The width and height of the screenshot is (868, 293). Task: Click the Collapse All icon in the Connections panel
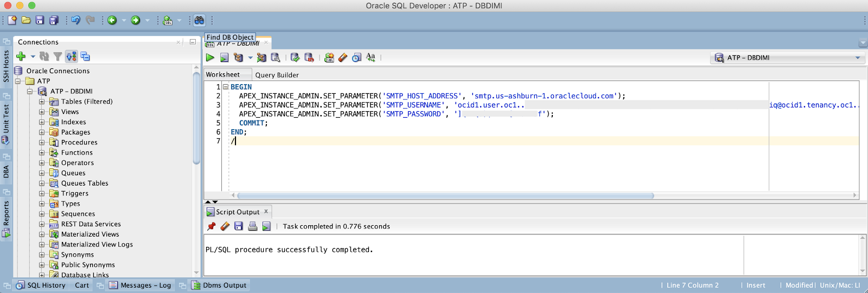tap(85, 56)
